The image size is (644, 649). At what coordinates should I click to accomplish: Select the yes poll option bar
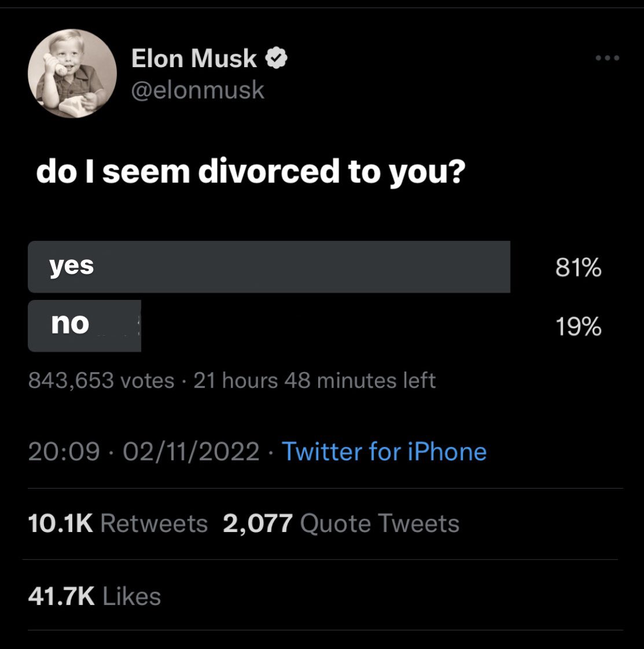[269, 266]
